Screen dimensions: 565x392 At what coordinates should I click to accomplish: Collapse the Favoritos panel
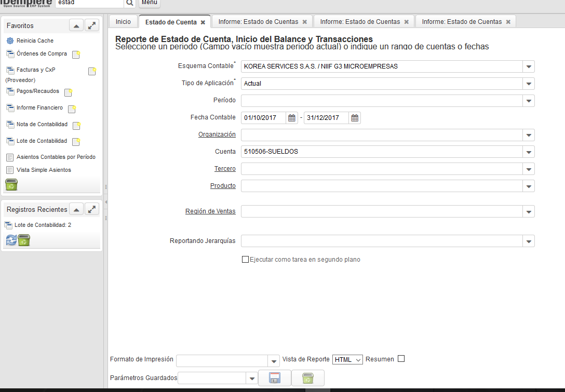76,25
